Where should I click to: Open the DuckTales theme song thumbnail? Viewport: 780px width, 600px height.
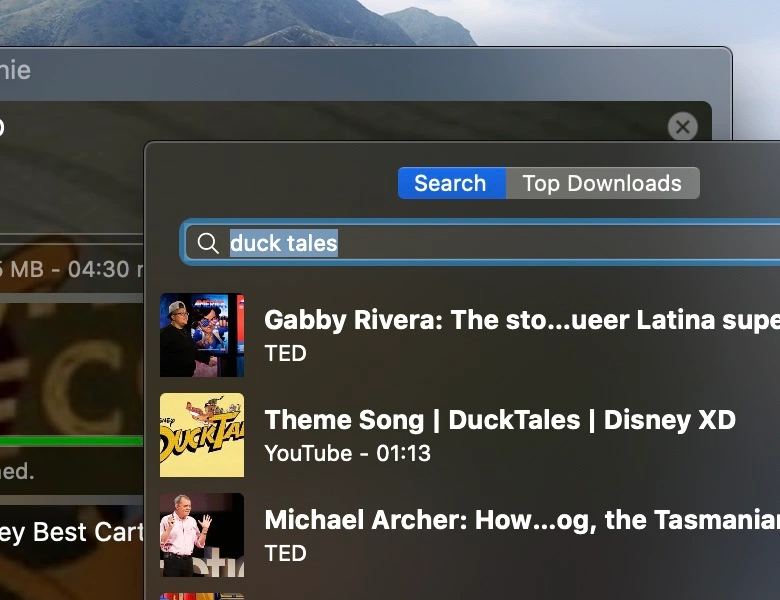(x=202, y=435)
